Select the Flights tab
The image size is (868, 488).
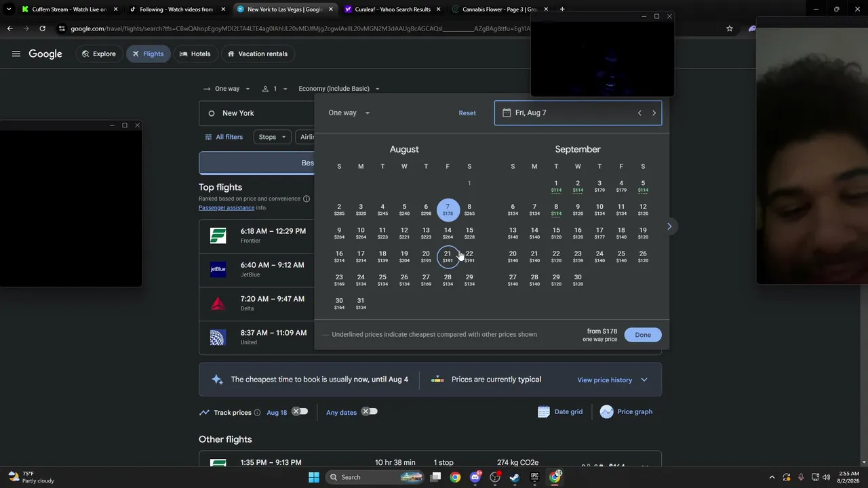(148, 54)
